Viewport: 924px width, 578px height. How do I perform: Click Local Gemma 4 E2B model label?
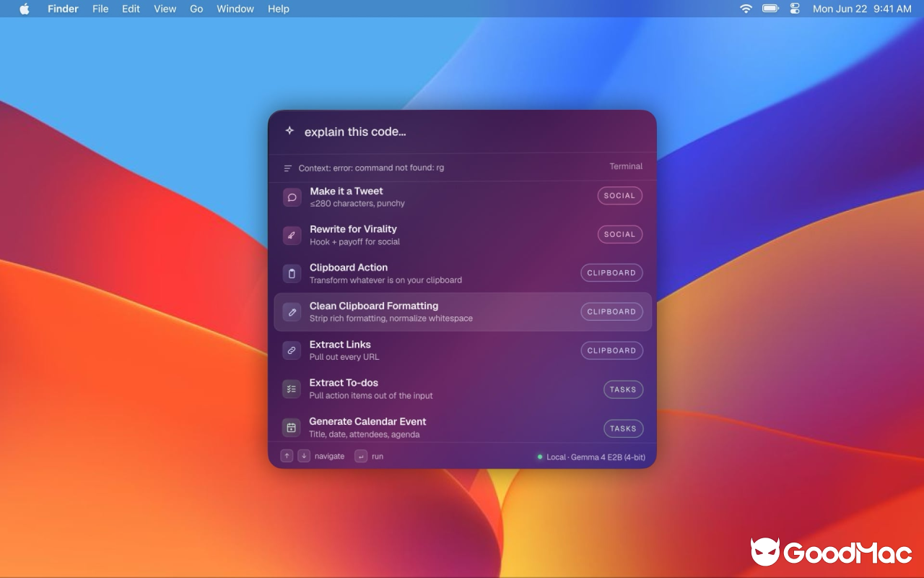[596, 457]
